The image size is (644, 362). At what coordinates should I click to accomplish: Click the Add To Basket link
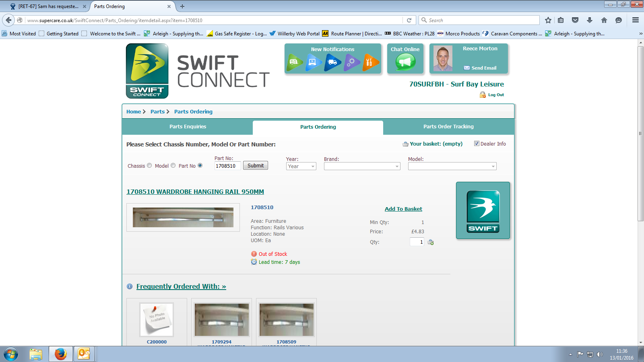(x=403, y=209)
